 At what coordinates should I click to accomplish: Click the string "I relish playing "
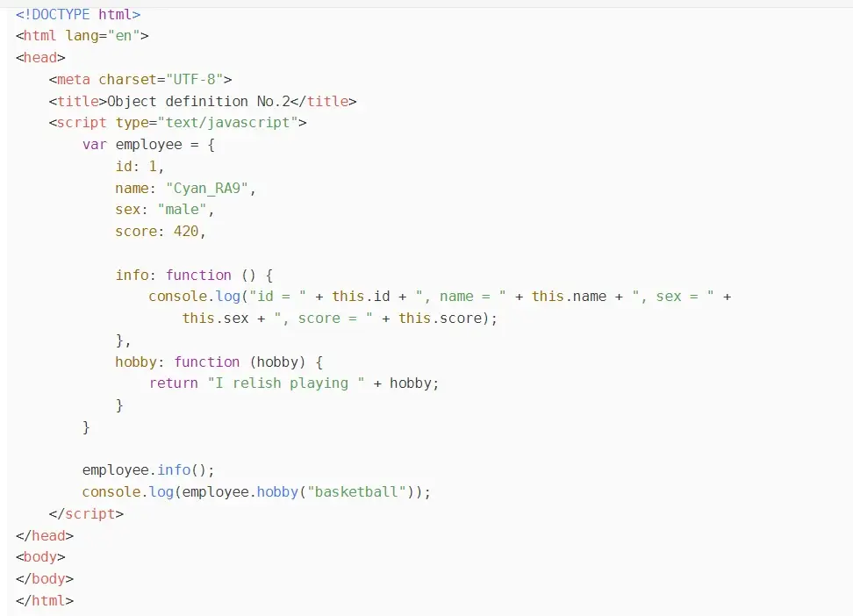[x=285, y=383]
